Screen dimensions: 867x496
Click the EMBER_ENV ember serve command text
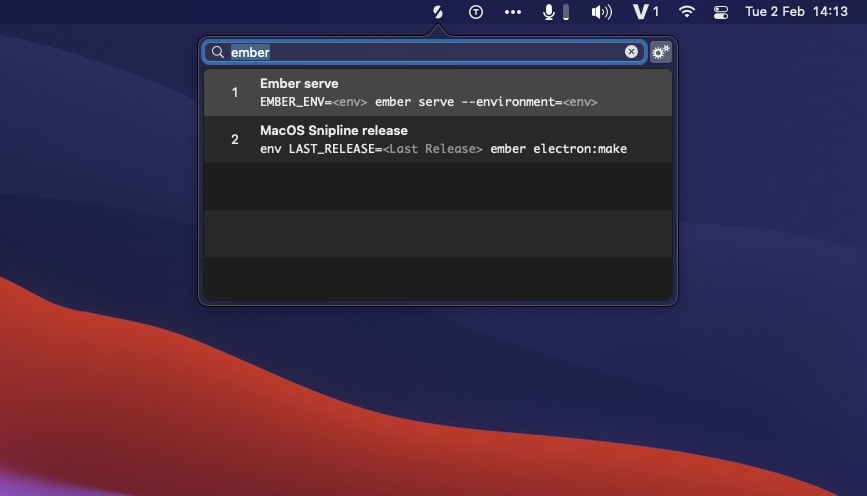click(429, 102)
